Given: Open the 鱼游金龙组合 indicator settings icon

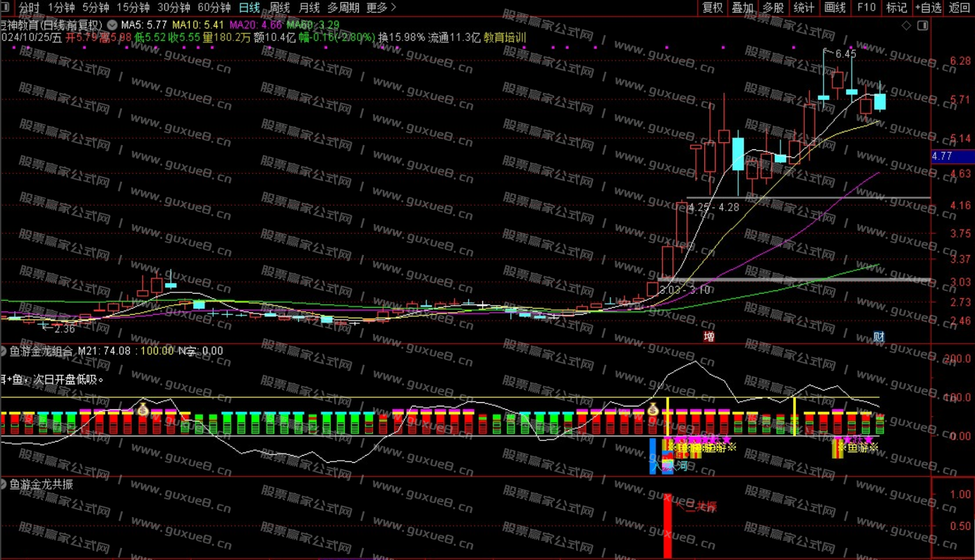Looking at the screenshot, I should click(x=4, y=351).
